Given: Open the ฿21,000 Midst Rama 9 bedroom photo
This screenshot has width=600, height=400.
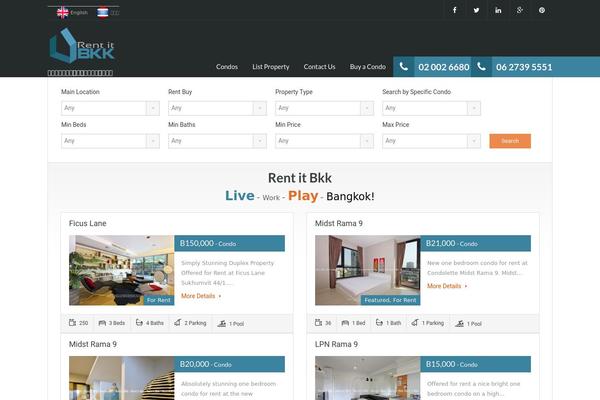Looking at the screenshot, I should (368, 270).
